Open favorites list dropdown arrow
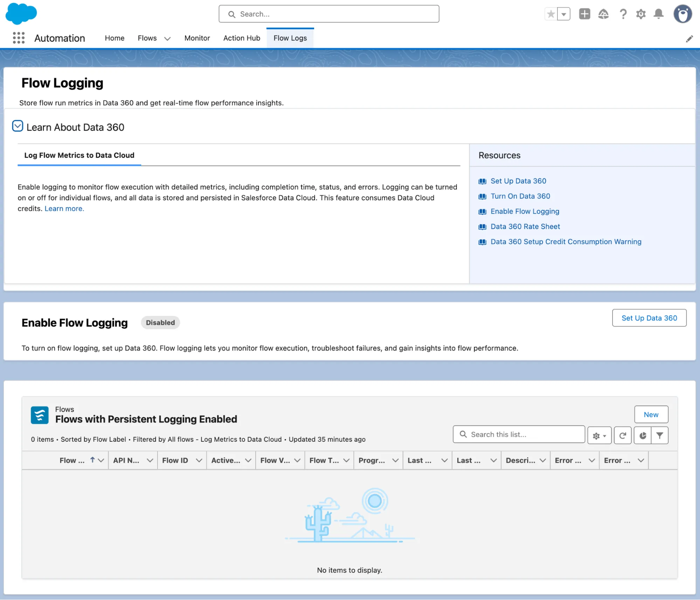 pyautogui.click(x=564, y=14)
